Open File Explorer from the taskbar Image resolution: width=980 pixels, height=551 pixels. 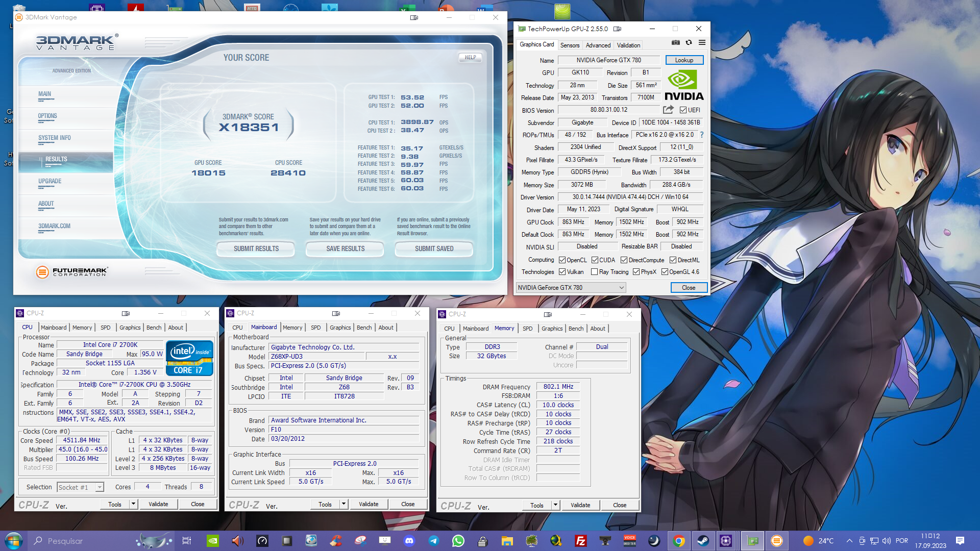(x=507, y=541)
